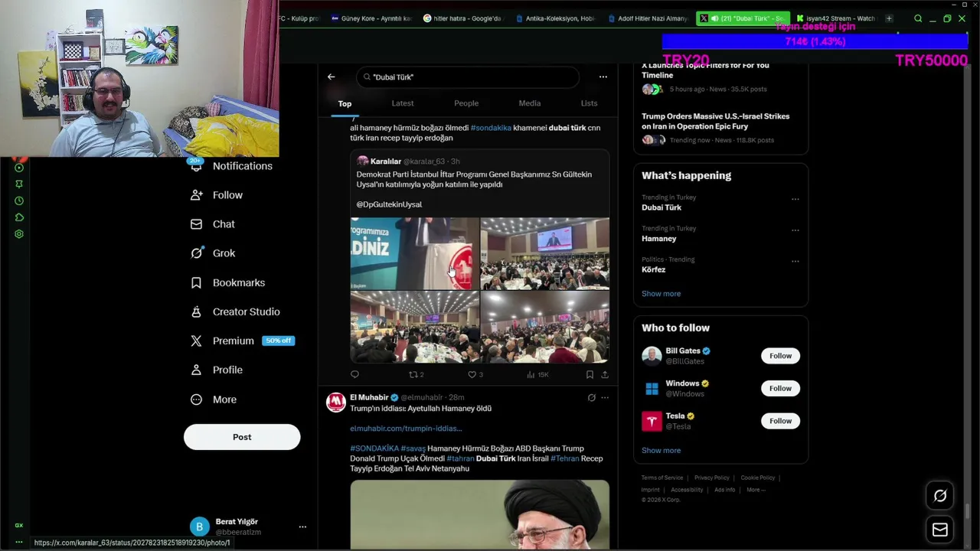Viewport: 980px width, 551px height.
Task: Click the Notifications bell icon
Action: 197,166
